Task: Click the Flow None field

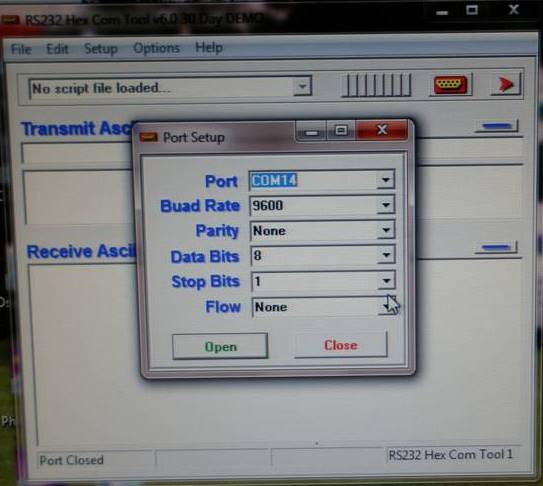Action: [322, 307]
